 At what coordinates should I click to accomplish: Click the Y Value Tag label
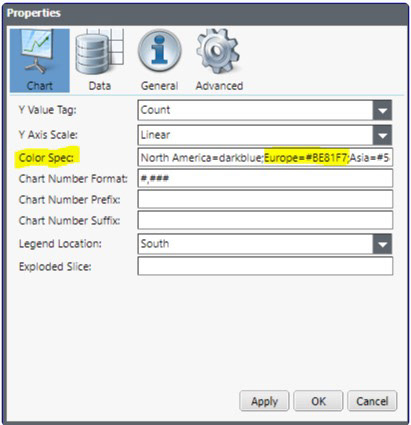[47, 110]
